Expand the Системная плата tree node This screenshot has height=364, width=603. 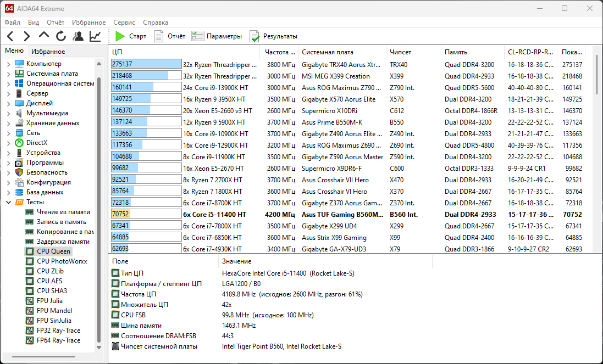pos(8,74)
